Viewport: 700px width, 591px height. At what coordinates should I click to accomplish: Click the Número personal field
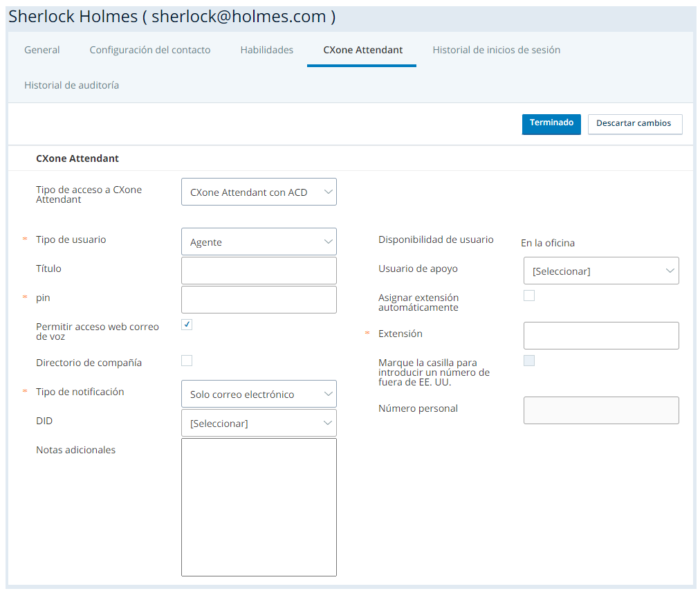[601, 410]
